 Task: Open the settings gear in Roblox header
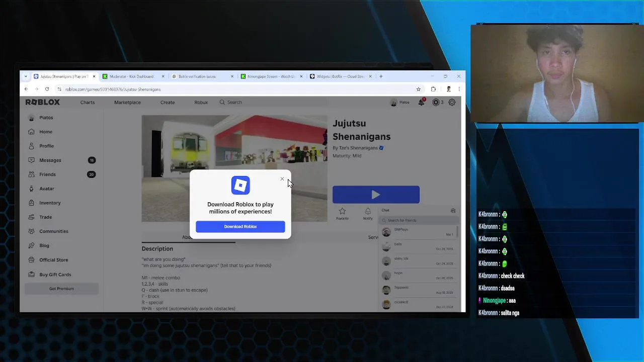[x=452, y=102]
